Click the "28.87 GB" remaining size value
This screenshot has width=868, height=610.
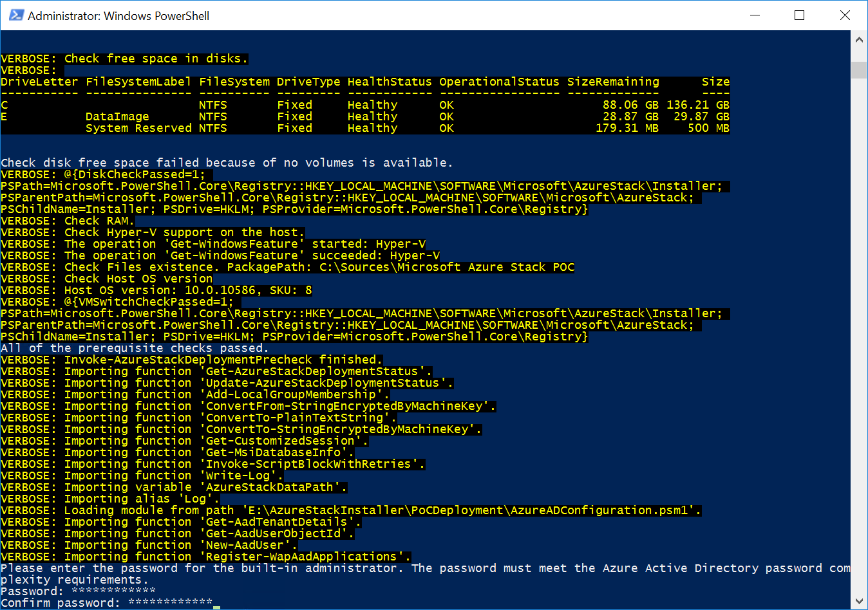click(630, 116)
